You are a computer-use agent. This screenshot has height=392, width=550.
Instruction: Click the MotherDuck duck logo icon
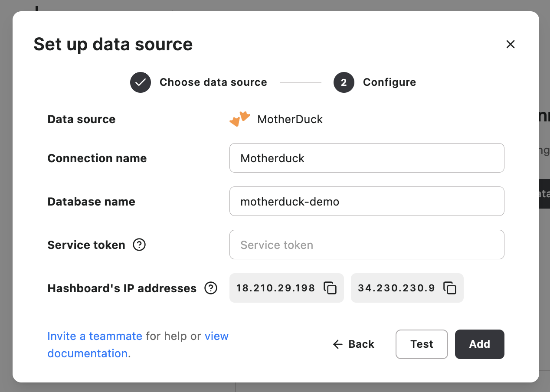click(x=240, y=119)
